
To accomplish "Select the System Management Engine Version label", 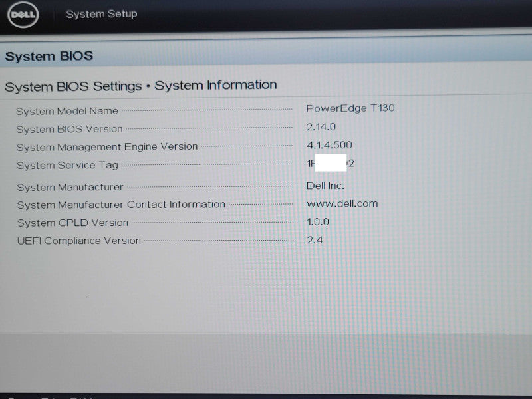I will click(107, 147).
